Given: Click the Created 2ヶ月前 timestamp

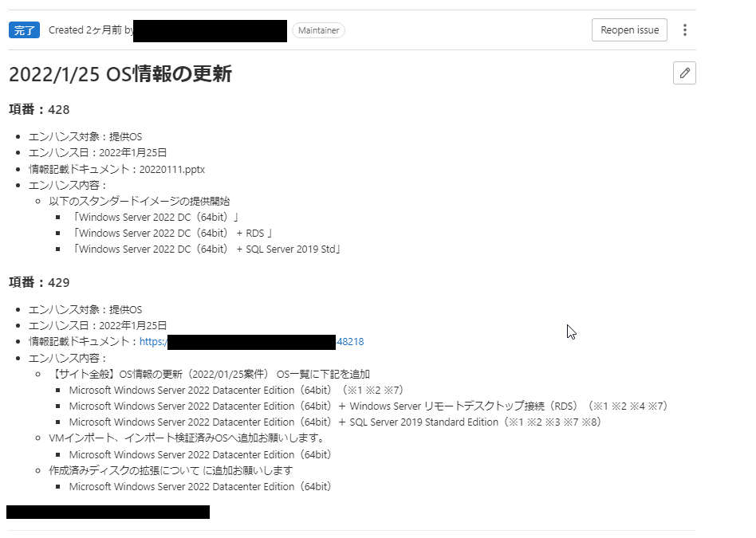Looking at the screenshot, I should tap(85, 30).
